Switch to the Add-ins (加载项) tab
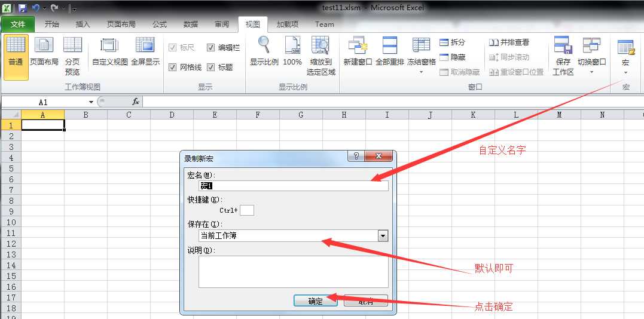This screenshot has width=644, height=319. point(288,24)
